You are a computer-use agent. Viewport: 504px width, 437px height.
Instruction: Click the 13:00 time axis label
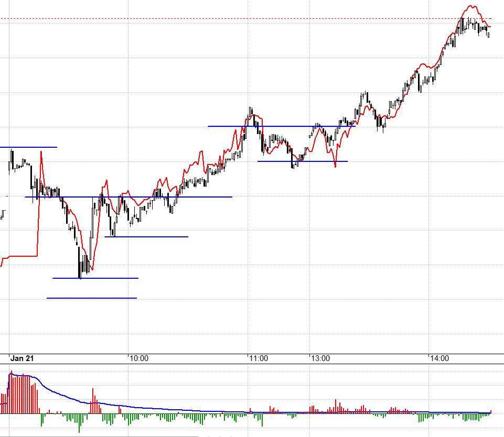[x=320, y=359]
